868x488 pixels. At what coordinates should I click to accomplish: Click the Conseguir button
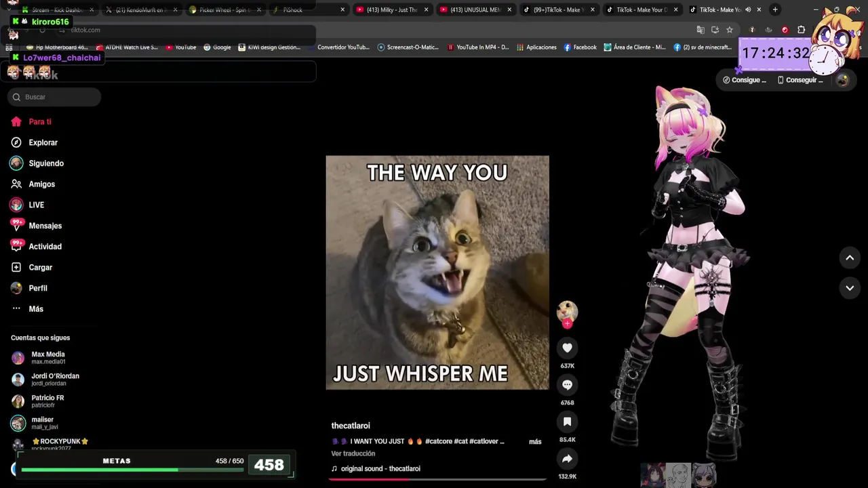pyautogui.click(x=800, y=80)
